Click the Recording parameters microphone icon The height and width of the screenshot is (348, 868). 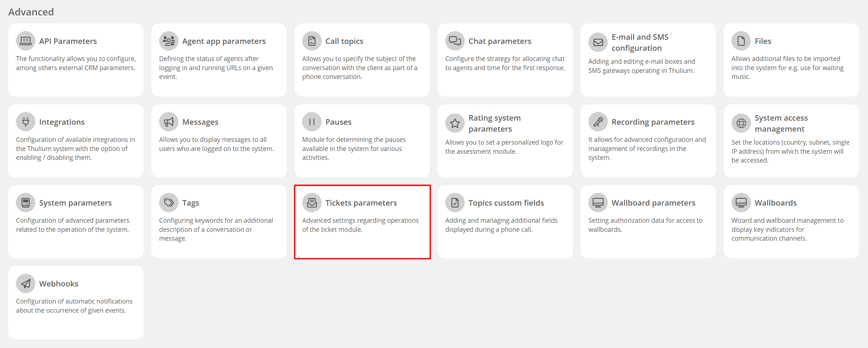pos(598,122)
